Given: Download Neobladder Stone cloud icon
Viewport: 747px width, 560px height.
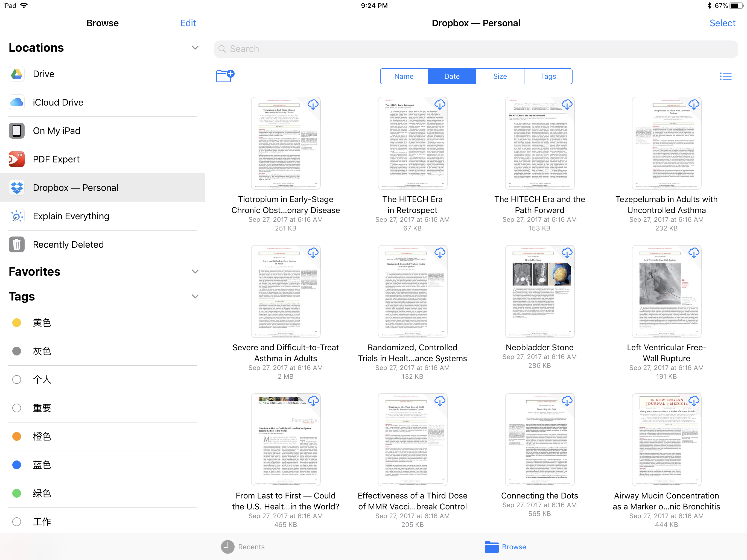Looking at the screenshot, I should point(567,253).
